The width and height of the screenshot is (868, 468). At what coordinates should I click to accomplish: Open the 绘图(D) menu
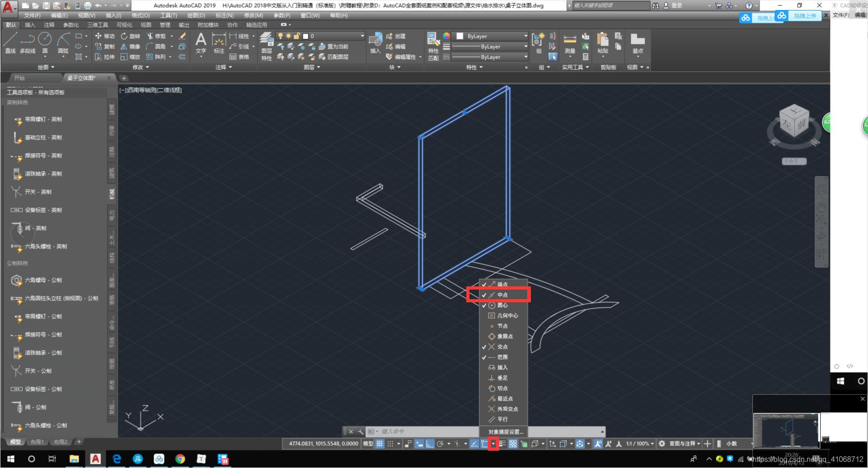pyautogui.click(x=196, y=15)
